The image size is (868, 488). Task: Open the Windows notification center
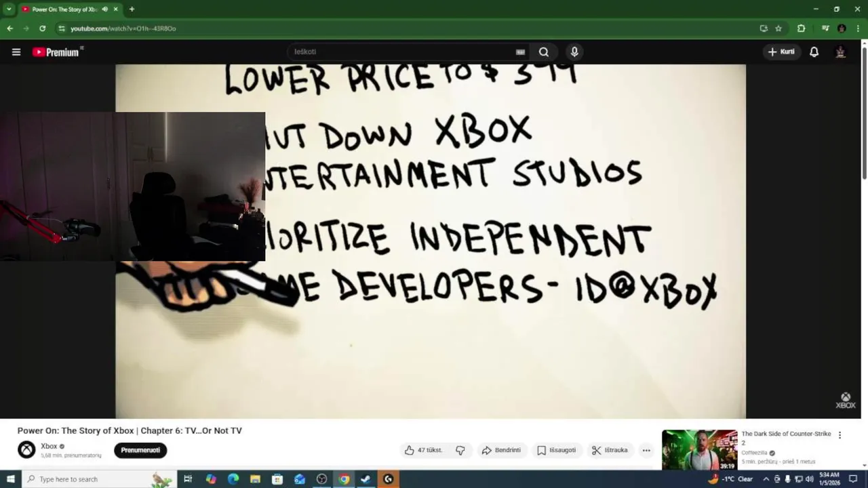pos(854,479)
